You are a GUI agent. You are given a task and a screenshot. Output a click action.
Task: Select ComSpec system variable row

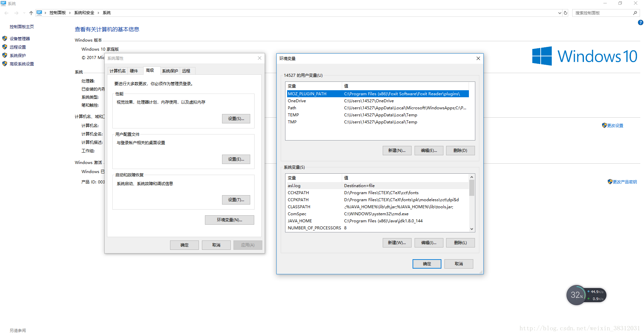pos(378,214)
